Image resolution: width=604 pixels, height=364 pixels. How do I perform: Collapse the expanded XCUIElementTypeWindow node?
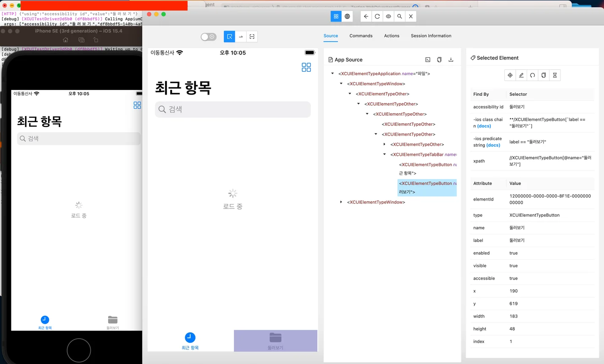click(341, 84)
